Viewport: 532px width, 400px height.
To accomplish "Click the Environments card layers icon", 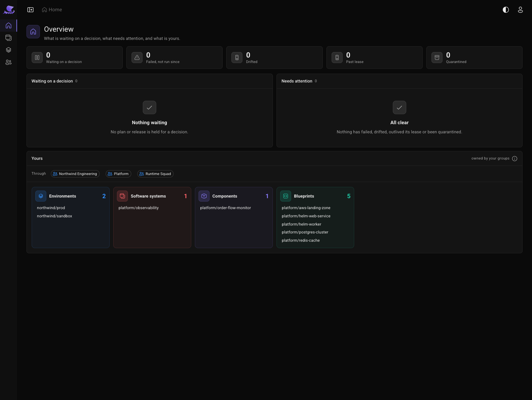I will pos(41,196).
